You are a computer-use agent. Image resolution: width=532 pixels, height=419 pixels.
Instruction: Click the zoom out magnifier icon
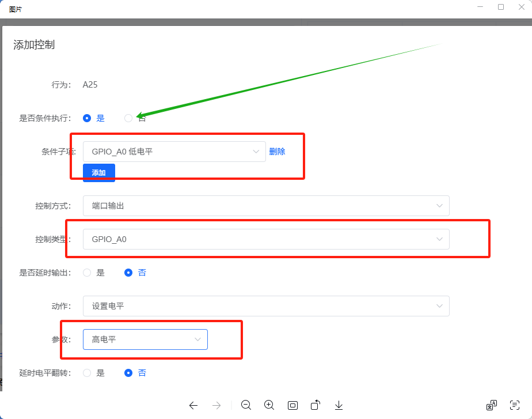click(246, 405)
